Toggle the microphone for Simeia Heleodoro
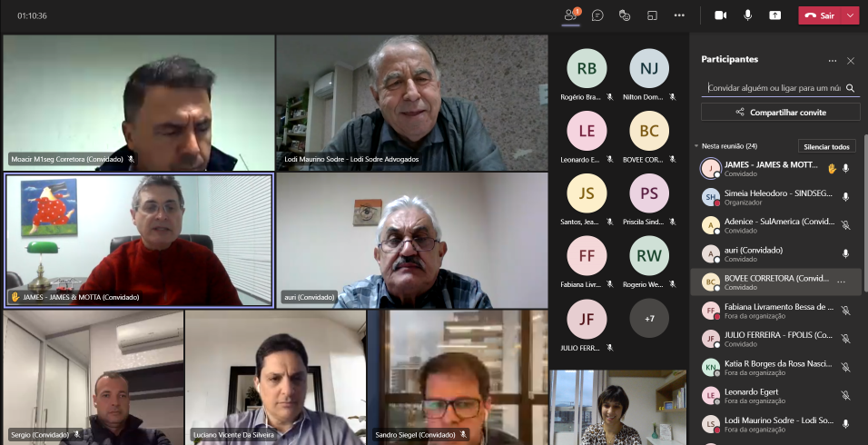This screenshot has height=445, width=868. [x=845, y=197]
